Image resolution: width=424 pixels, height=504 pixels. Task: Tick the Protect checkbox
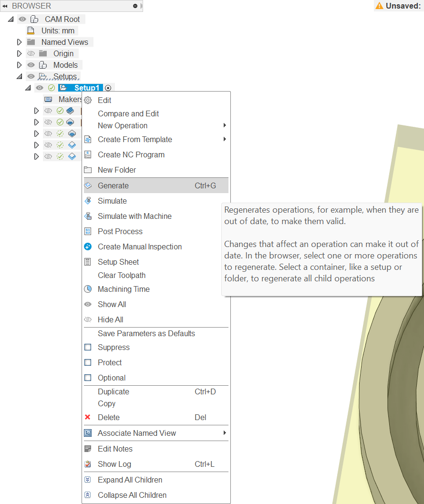88,362
